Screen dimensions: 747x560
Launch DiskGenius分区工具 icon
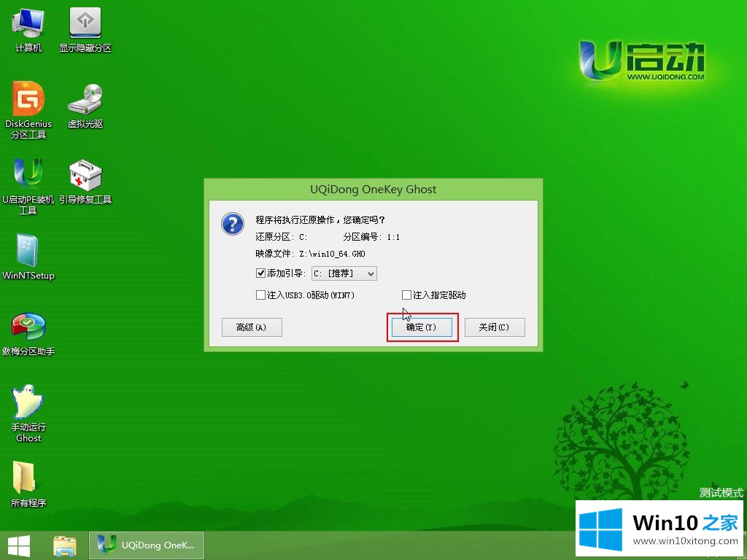[28, 110]
